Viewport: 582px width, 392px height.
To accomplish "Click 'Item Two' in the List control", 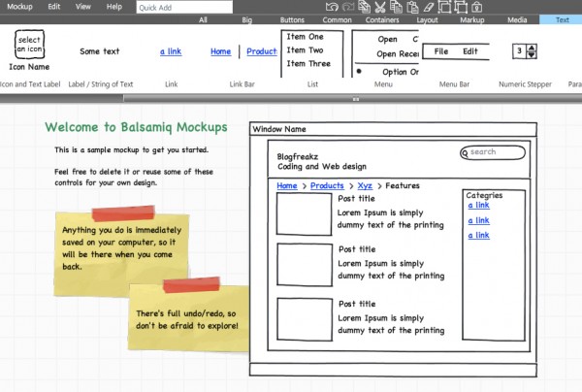I will tap(305, 50).
